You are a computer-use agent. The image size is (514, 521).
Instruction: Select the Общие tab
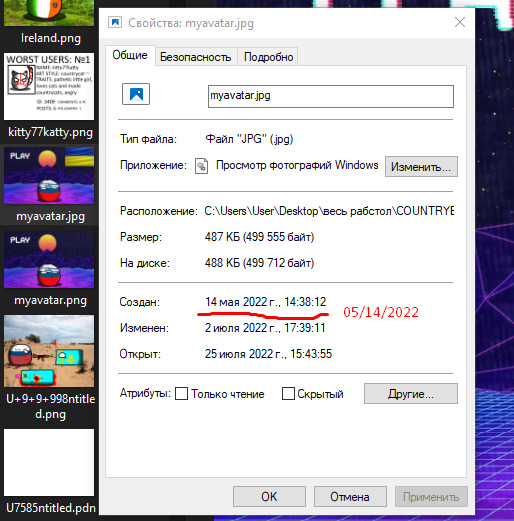coord(130,55)
